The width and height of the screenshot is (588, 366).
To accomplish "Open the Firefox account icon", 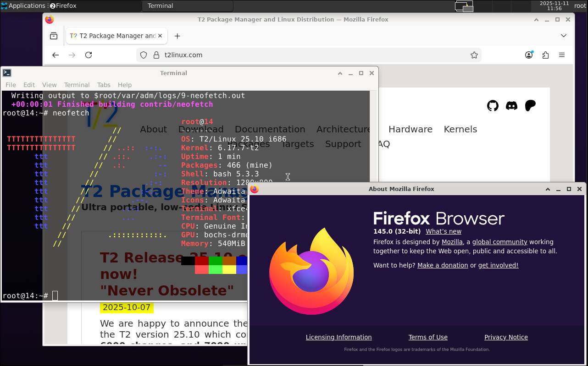I will point(529,55).
